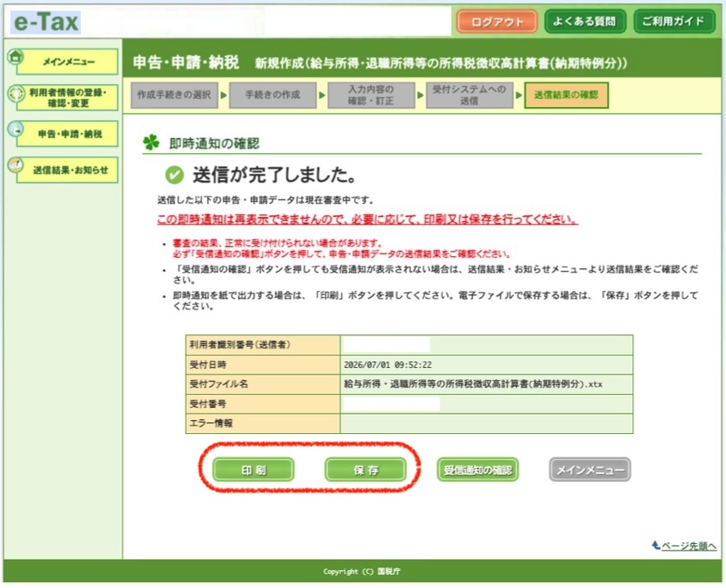The width and height of the screenshot is (726, 588).
Task: Click the Copyright (C) 国税庁 footer text
Action: pos(361,572)
